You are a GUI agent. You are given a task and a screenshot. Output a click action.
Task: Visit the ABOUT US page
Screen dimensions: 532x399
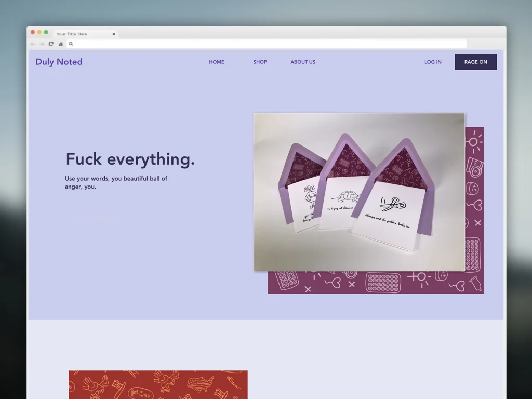tap(303, 62)
